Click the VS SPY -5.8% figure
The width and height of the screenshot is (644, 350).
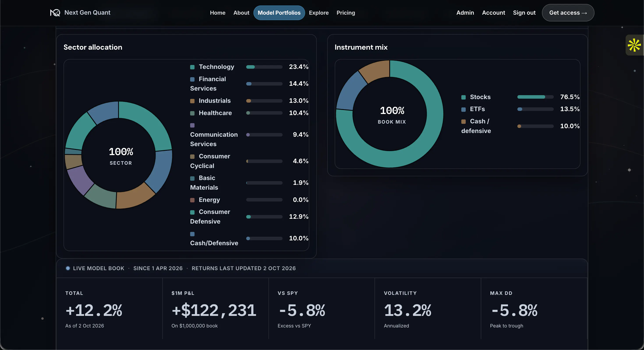(x=302, y=310)
